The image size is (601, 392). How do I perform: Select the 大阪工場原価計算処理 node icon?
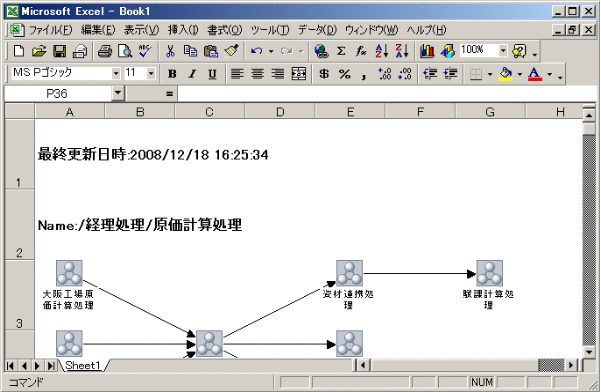tap(69, 273)
